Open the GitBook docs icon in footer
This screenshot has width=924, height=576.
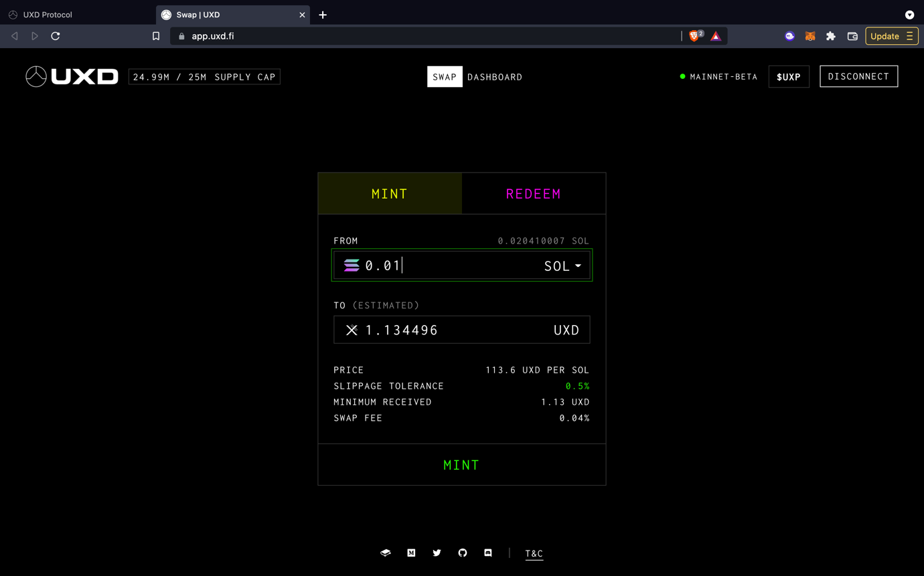pyautogui.click(x=386, y=553)
